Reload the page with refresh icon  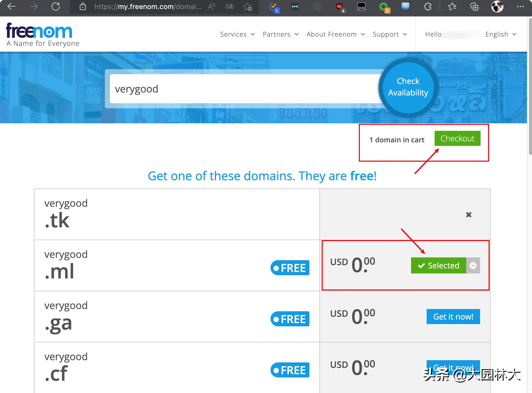coord(56,7)
